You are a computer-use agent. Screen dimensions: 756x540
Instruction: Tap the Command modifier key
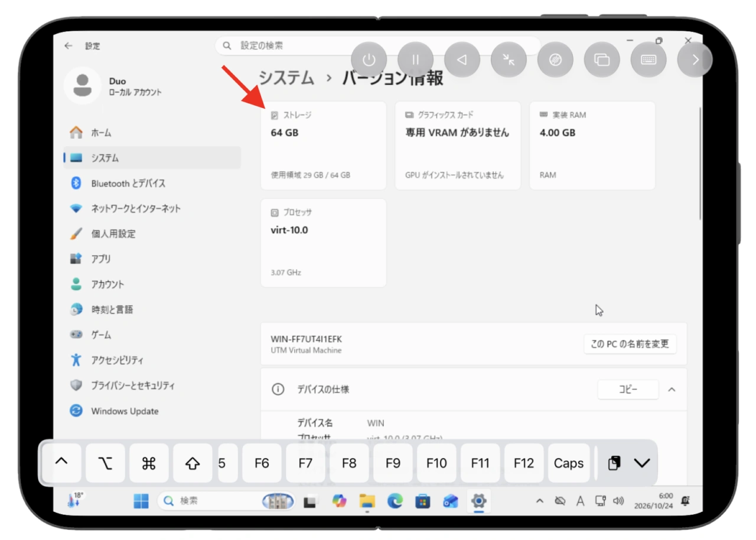coord(149,463)
